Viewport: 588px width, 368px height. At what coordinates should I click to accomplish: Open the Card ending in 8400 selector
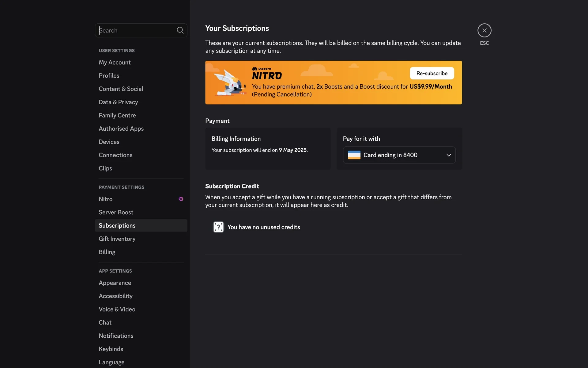point(399,155)
